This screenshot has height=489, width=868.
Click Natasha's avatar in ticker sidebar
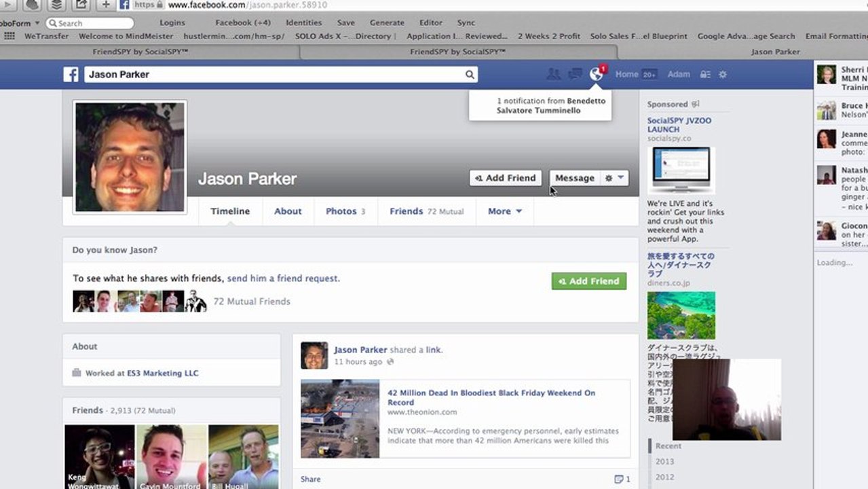827,175
